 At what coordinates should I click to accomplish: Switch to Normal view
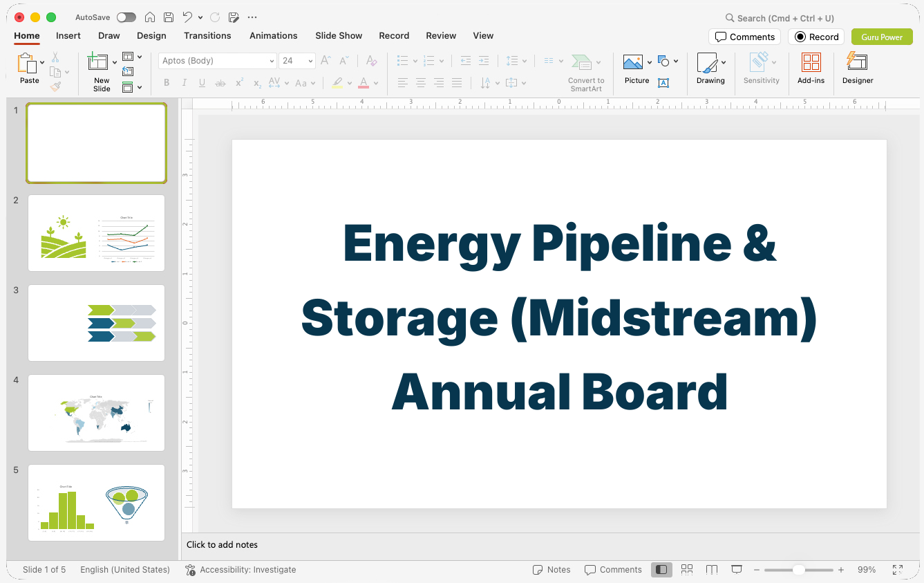661,570
